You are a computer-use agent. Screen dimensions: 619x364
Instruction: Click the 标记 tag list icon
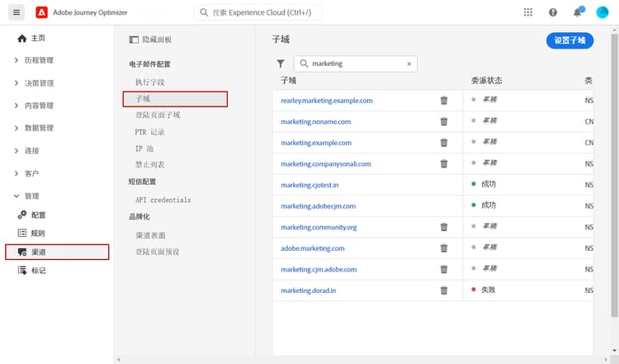click(22, 271)
